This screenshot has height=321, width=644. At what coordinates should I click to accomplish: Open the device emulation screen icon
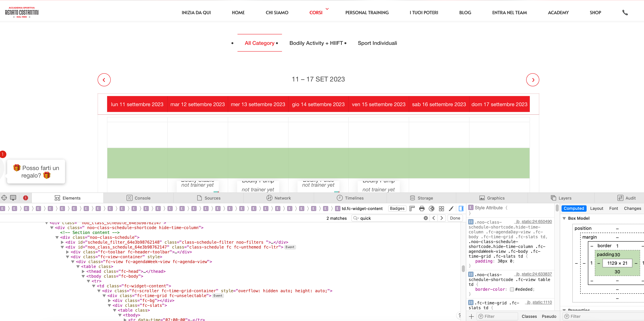(x=13, y=198)
